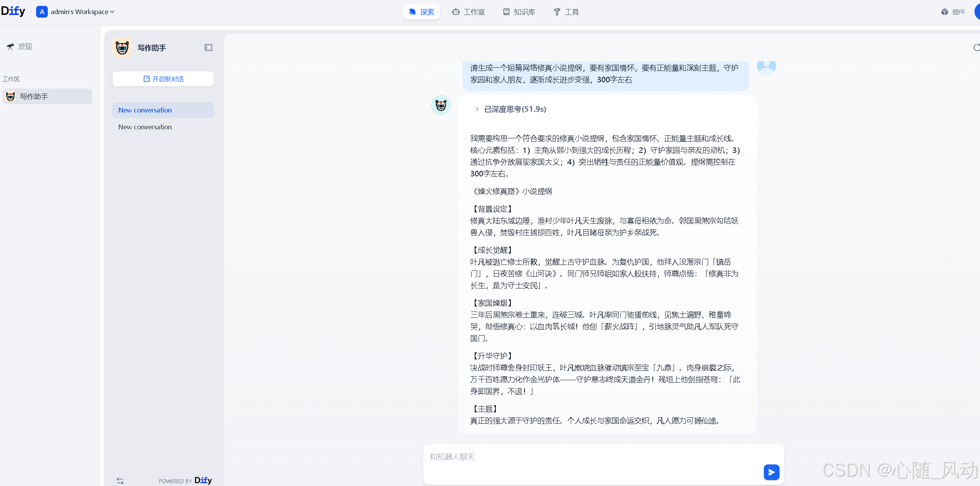
Task: Open chat settings sliders icon at bottom-left
Action: tap(120, 481)
